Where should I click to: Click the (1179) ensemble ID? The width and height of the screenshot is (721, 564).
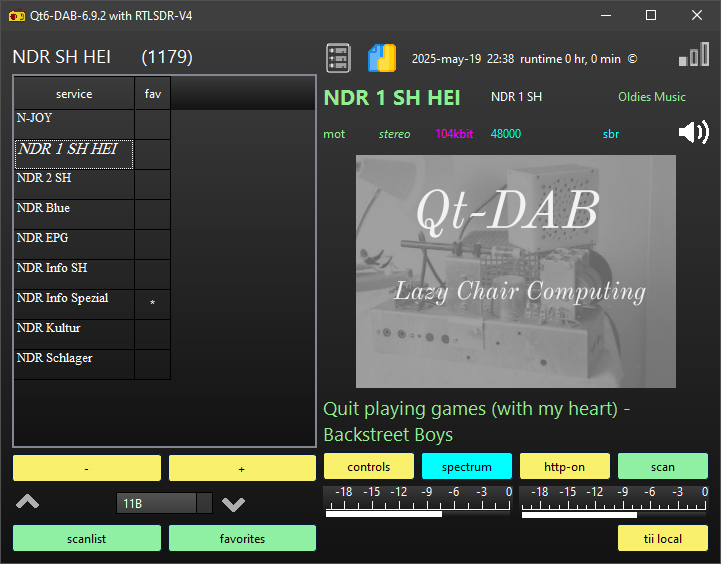pyautogui.click(x=167, y=57)
